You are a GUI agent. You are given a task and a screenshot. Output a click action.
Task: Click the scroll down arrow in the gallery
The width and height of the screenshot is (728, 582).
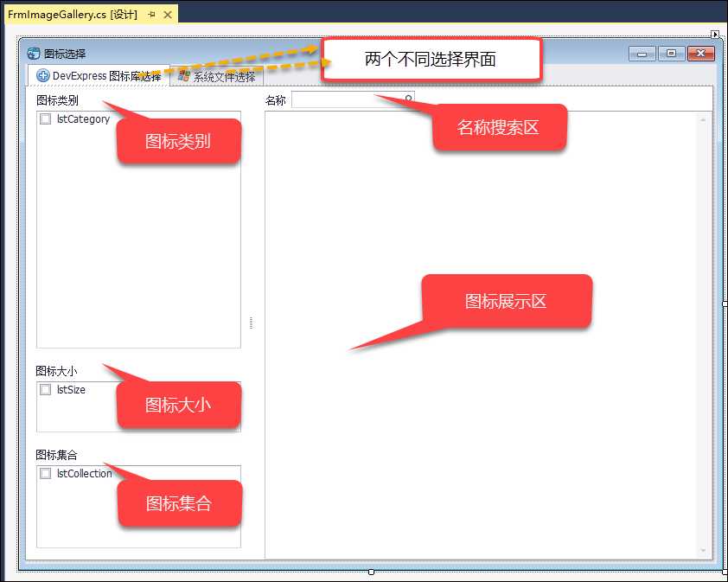703,551
